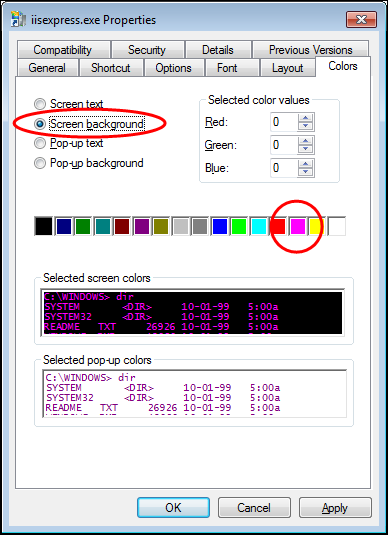388x535 pixels.
Task: Pick the olive color swatch
Action: pos(161,226)
